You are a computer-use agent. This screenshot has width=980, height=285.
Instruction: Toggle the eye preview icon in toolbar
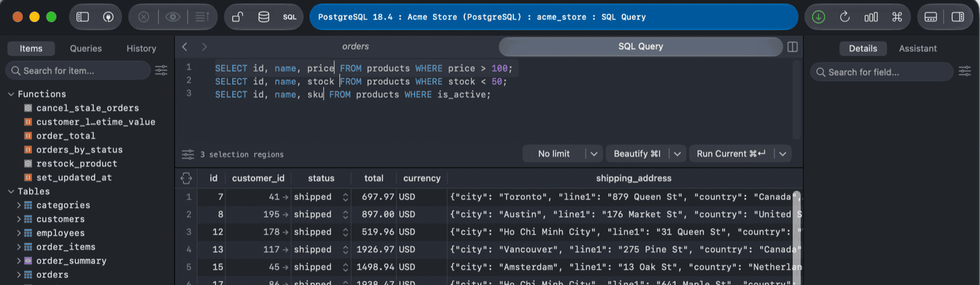173,17
